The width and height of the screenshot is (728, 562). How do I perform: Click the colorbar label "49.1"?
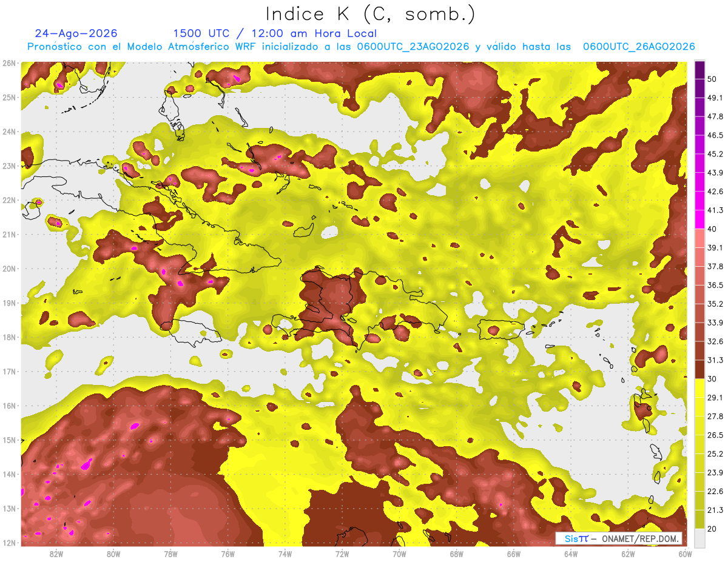[x=716, y=98]
